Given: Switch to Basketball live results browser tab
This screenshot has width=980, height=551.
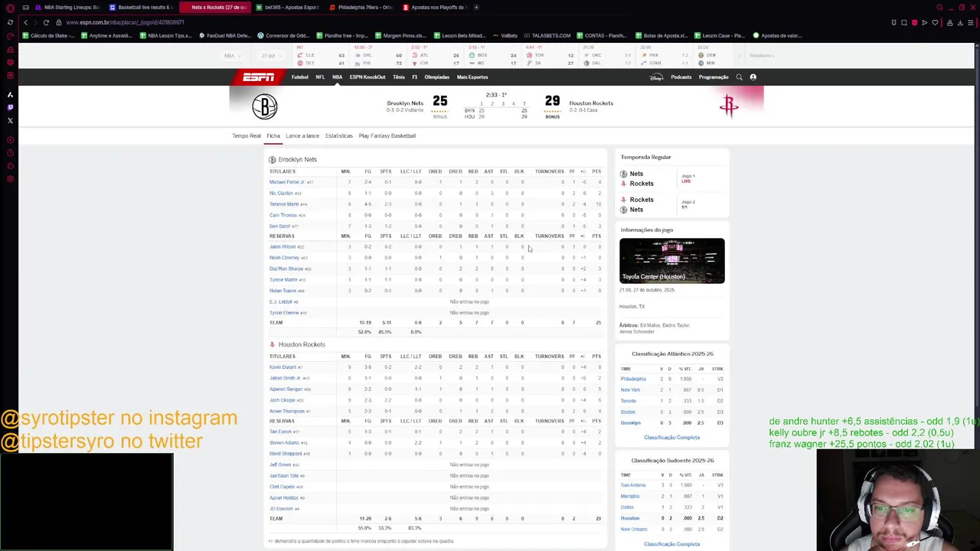Looking at the screenshot, I should pyautogui.click(x=142, y=8).
